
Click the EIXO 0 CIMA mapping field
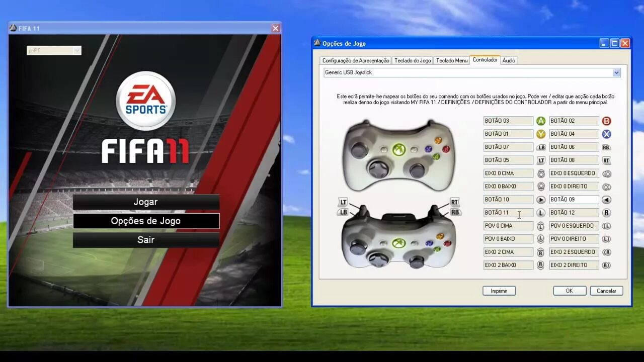pos(508,173)
